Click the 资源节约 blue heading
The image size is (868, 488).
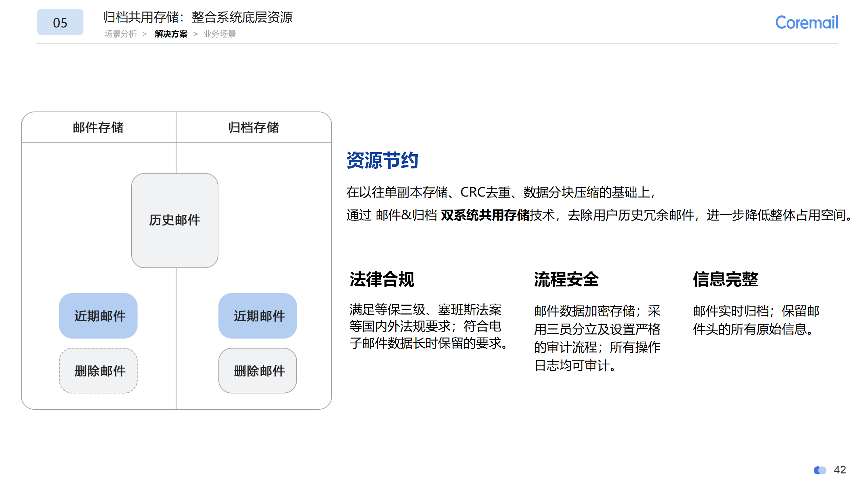(x=382, y=160)
